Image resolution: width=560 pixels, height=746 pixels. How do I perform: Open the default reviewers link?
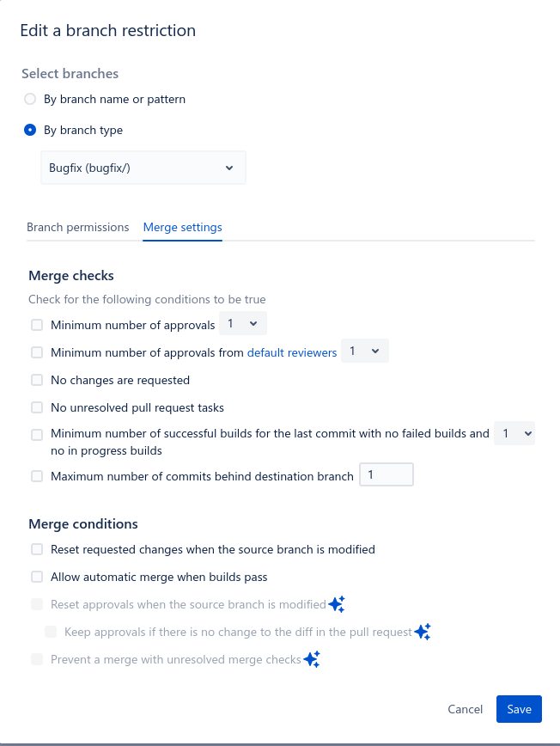(x=290, y=352)
